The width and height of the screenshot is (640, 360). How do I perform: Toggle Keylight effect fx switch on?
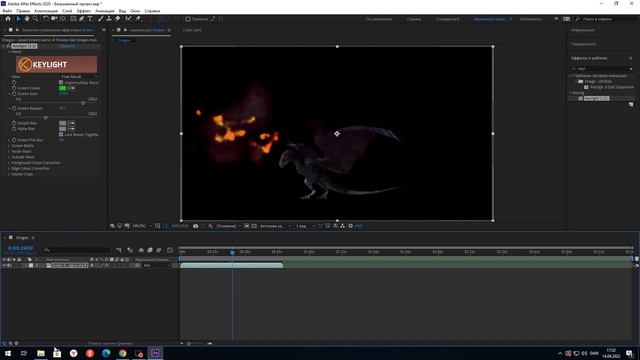point(8,46)
